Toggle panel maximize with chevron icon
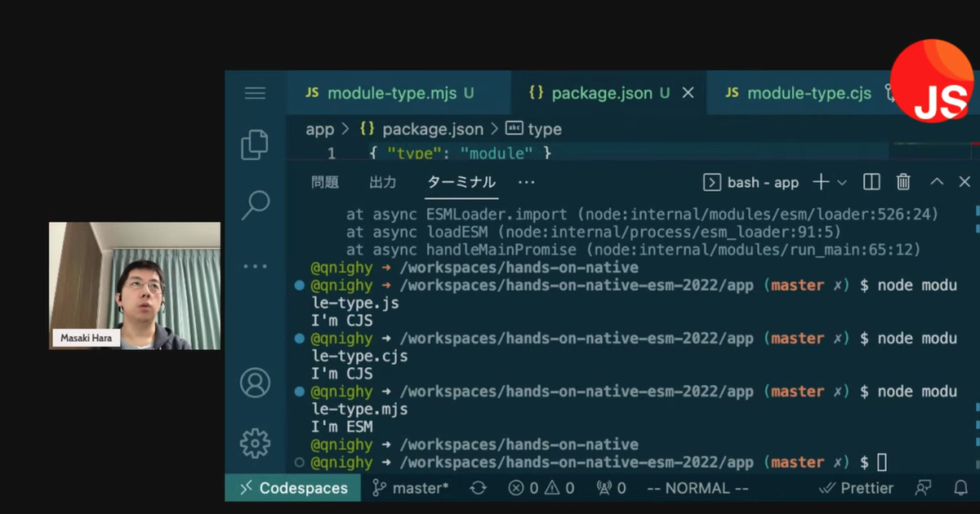Image resolution: width=980 pixels, height=514 pixels. pos(937,181)
